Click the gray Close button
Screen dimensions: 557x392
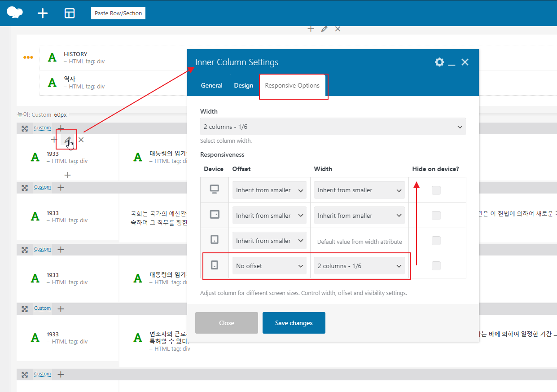click(x=227, y=323)
